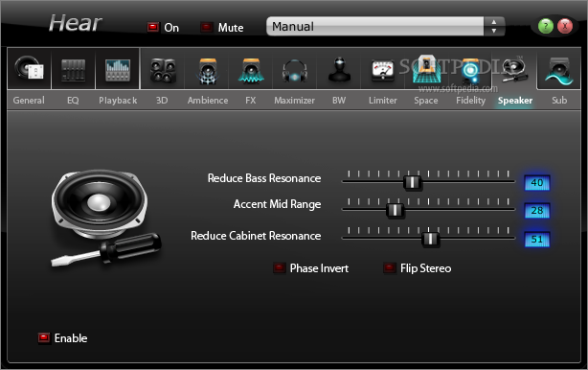Image resolution: width=588 pixels, height=370 pixels.
Task: Switch to the Maximizer tab label
Action: coord(294,101)
